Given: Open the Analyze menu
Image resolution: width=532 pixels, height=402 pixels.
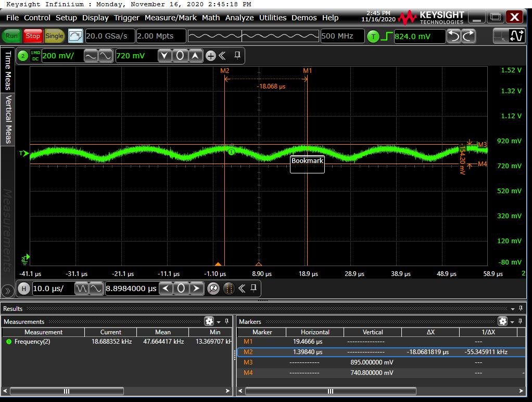Looking at the screenshot, I should (239, 18).
